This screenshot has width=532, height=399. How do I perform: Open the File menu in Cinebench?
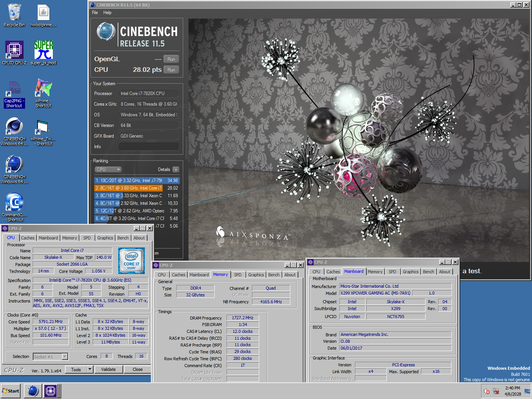tap(95, 13)
